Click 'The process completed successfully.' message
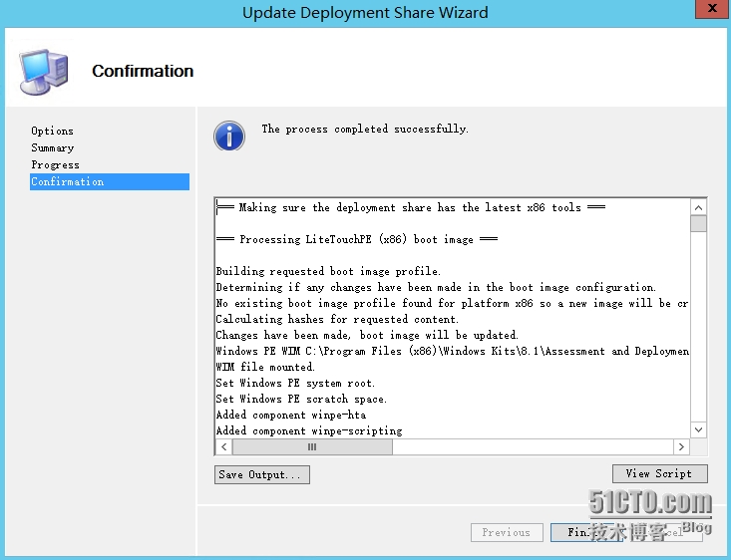 [365, 130]
